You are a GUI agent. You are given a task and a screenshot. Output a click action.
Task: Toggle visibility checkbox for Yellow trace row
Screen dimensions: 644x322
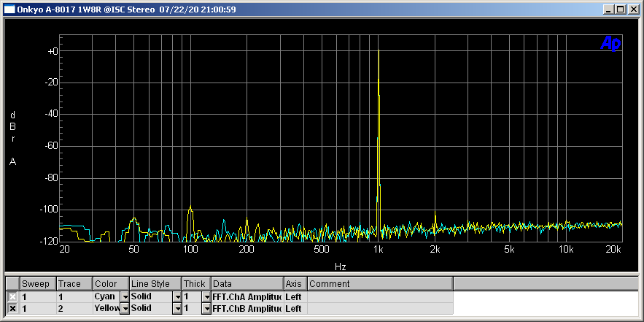[13, 308]
